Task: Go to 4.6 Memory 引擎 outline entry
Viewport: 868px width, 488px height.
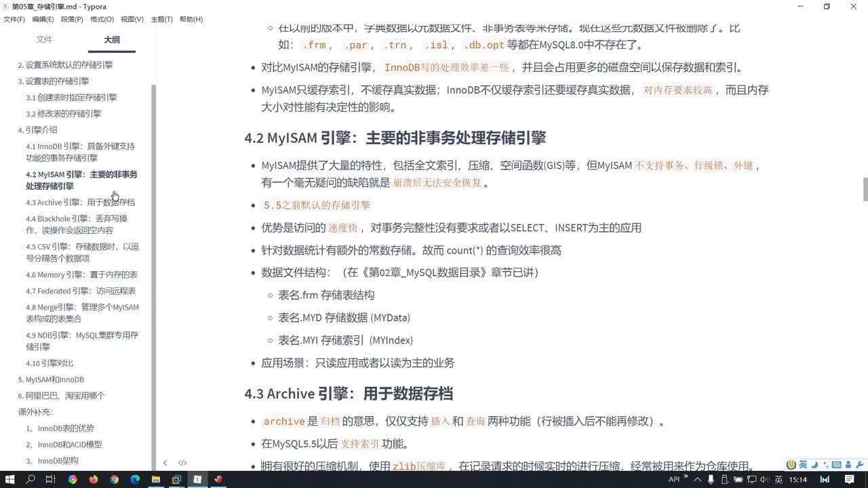Action: [81, 275]
